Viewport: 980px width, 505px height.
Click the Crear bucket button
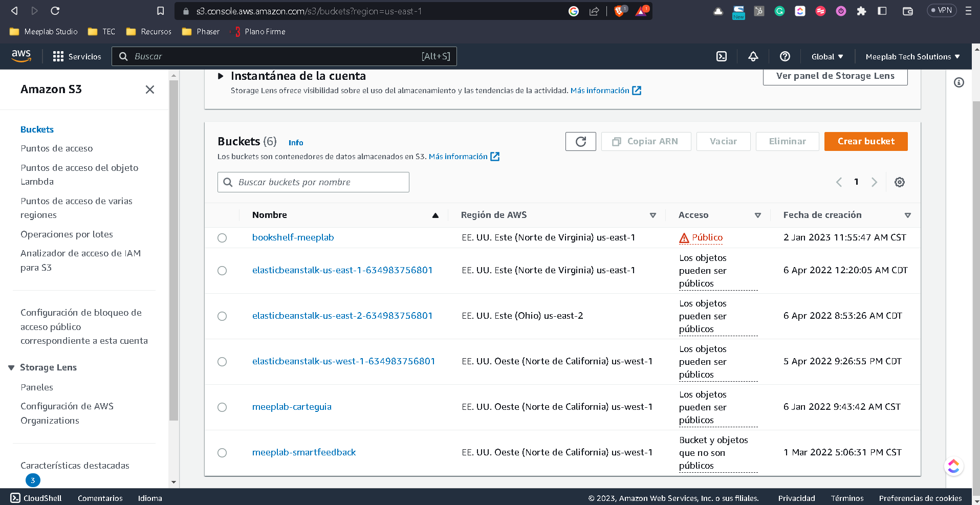(x=865, y=142)
